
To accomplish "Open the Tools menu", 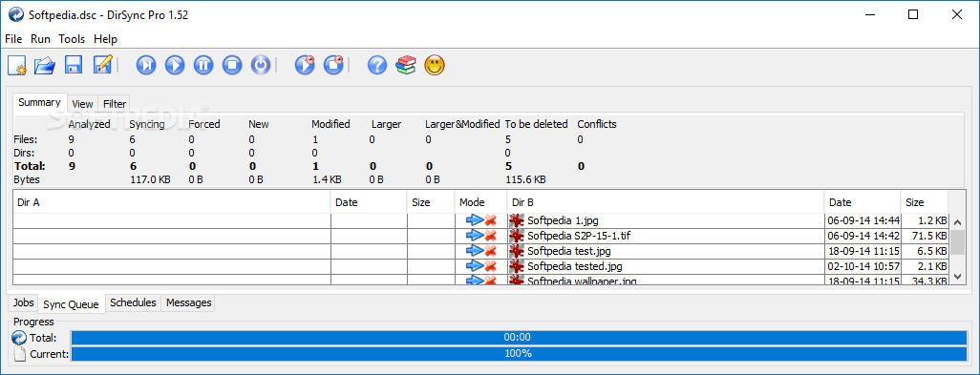I will (x=72, y=39).
